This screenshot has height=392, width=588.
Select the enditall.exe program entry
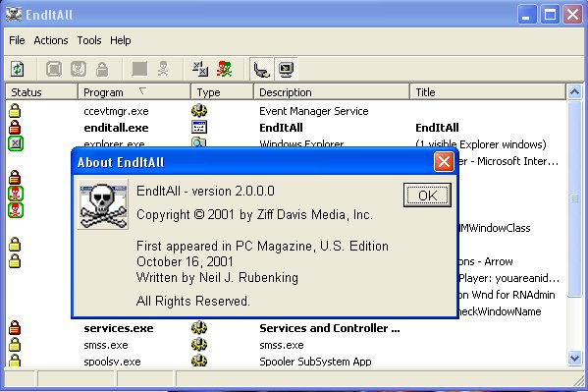click(x=116, y=128)
